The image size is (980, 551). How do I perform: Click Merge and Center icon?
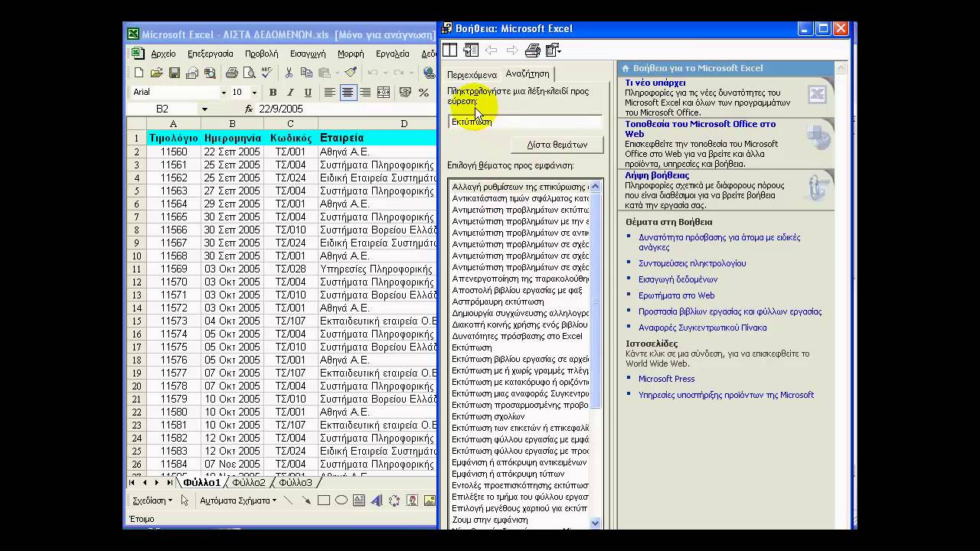384,92
